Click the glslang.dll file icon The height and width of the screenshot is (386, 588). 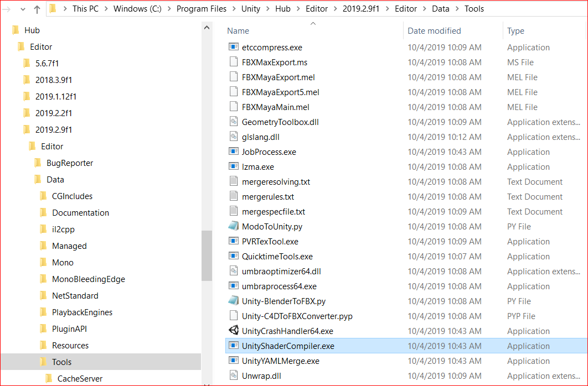(x=234, y=137)
